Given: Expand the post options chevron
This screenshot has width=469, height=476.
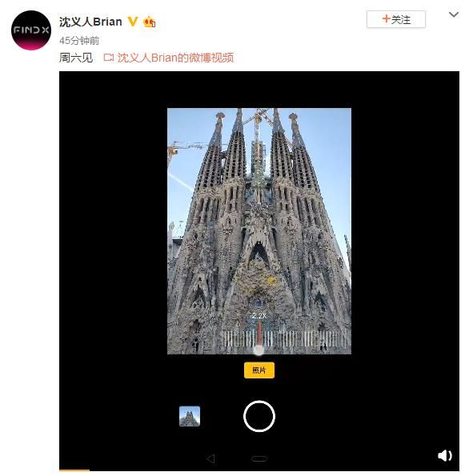Looking at the screenshot, I should (454, 14).
